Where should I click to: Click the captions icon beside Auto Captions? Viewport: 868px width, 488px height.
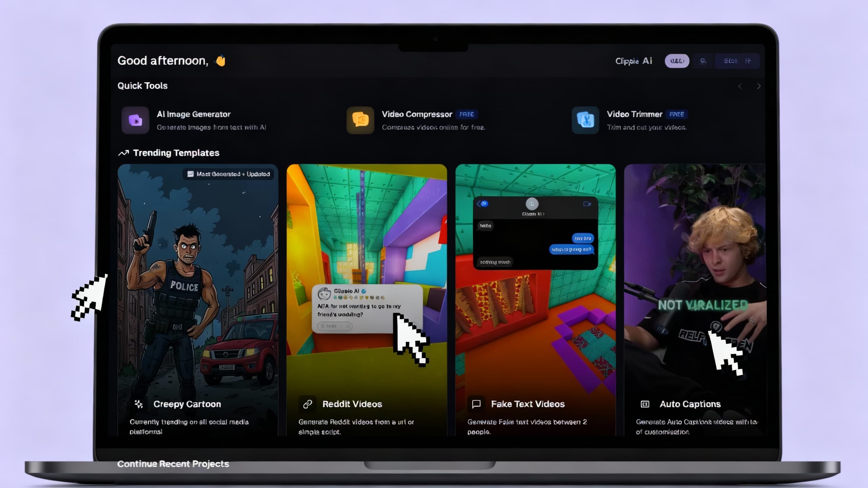coord(645,404)
